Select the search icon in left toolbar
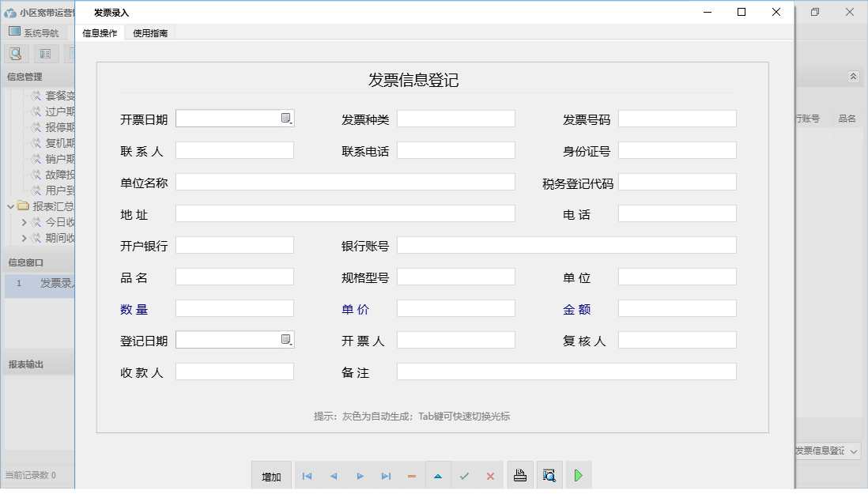The image size is (868, 494). click(x=16, y=53)
